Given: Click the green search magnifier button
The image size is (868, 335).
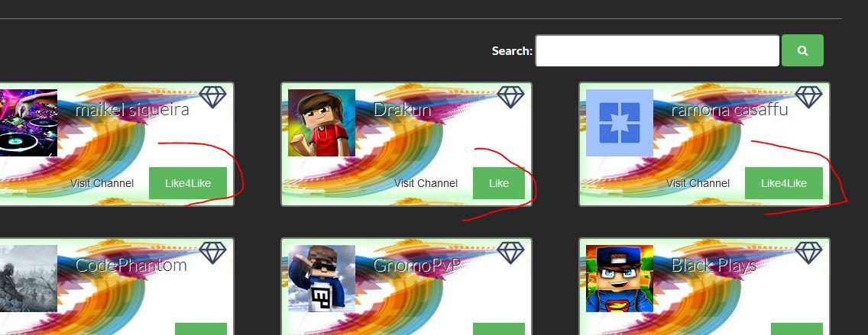Looking at the screenshot, I should coord(802,50).
